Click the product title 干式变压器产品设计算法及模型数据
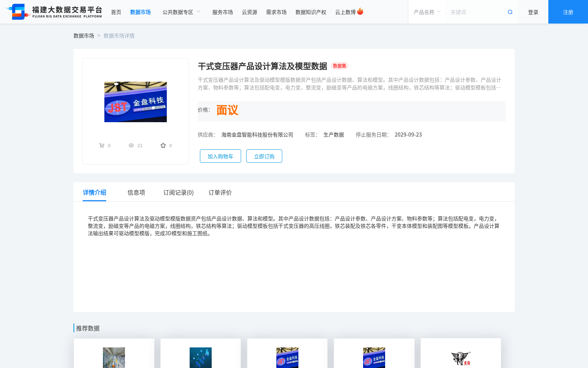Screen dimensions: 588x368 [262, 66]
